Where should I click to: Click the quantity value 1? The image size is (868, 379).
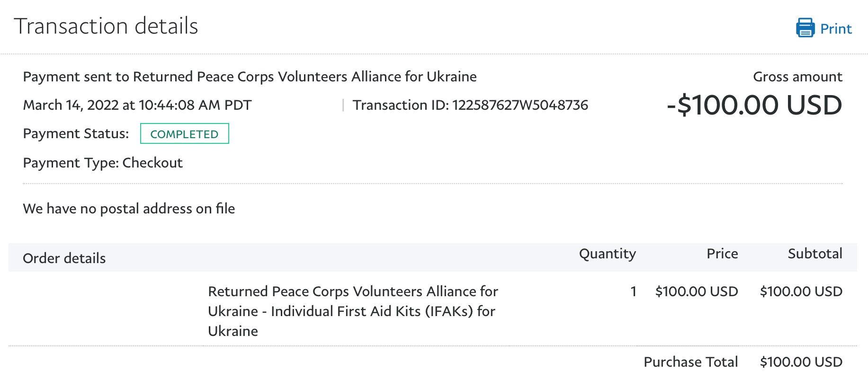tap(633, 291)
